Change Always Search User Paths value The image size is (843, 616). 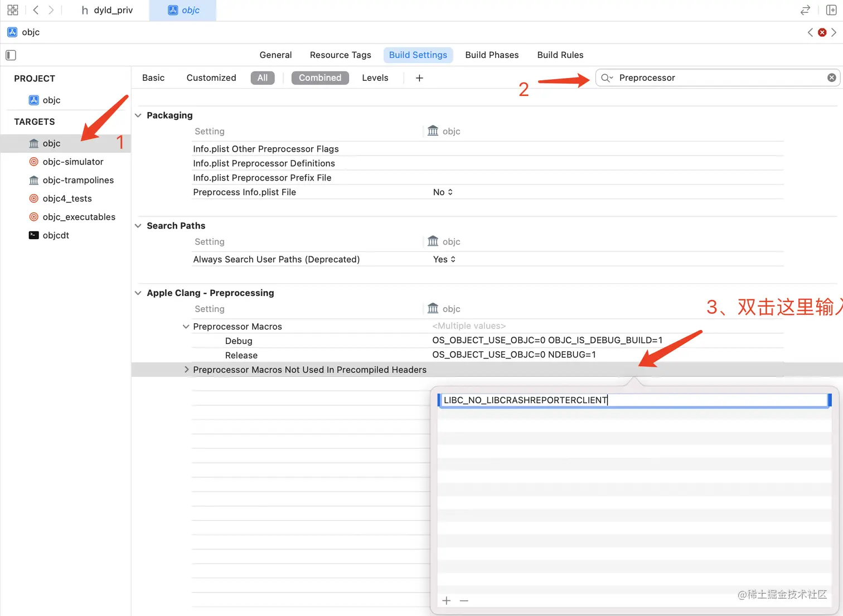444,259
